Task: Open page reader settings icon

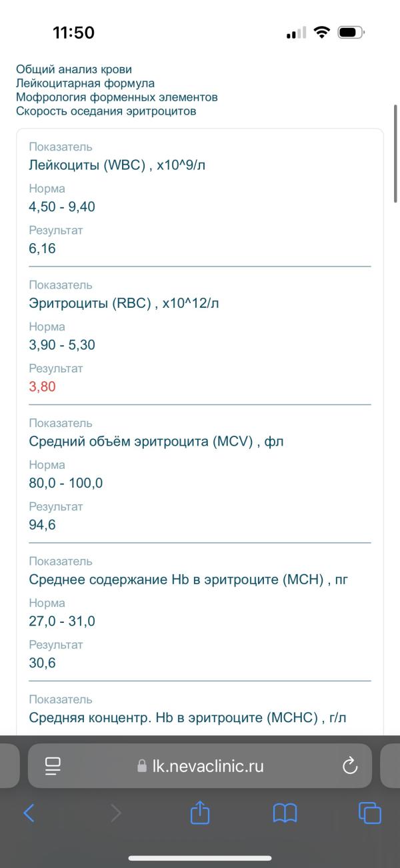Action: pyautogui.click(x=53, y=766)
